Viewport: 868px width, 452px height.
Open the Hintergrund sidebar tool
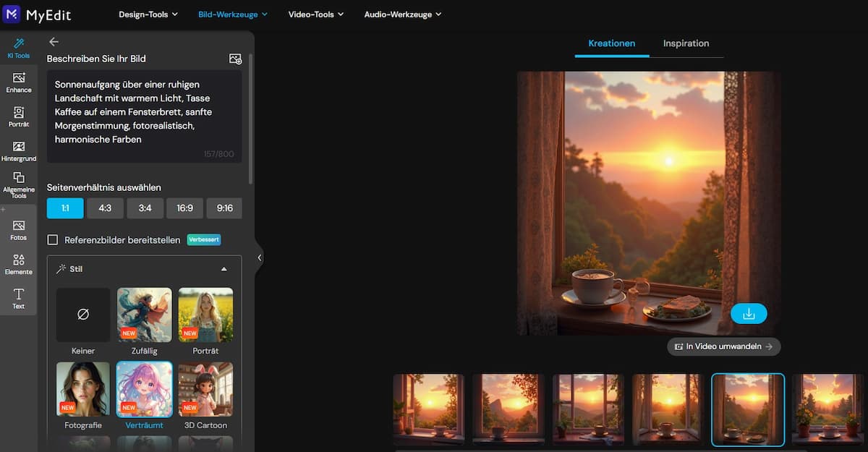[19, 151]
